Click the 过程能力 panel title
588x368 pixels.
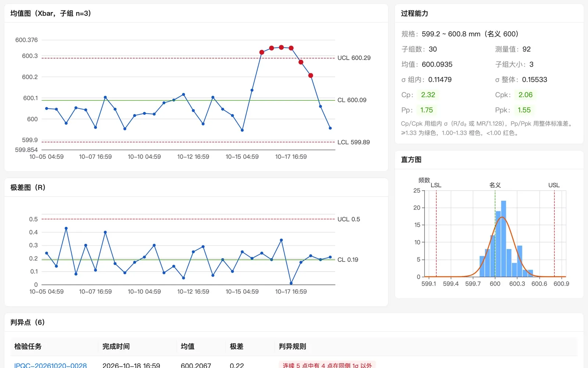(x=415, y=14)
